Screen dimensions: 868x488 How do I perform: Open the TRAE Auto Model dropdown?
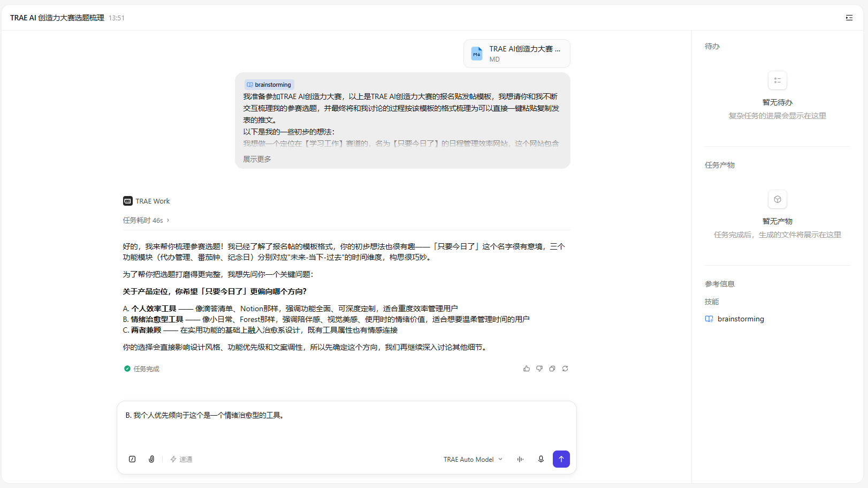tap(473, 459)
